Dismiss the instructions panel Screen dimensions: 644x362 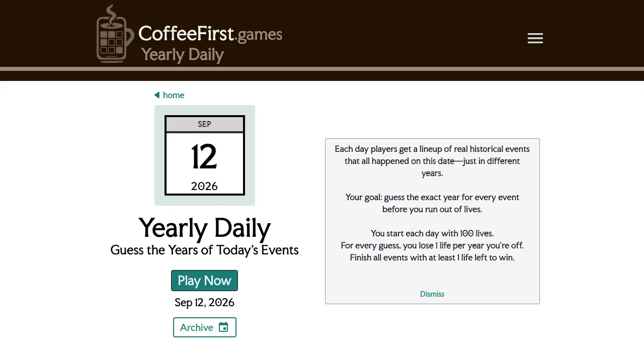(432, 294)
